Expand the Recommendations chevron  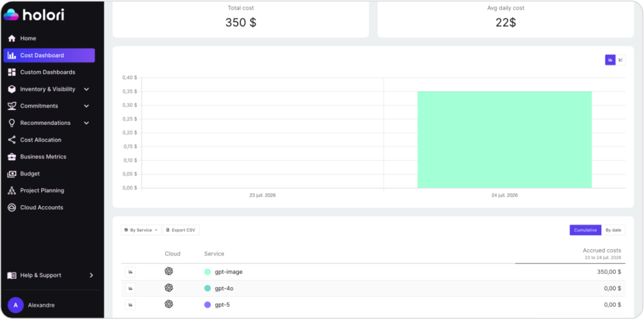(86, 123)
